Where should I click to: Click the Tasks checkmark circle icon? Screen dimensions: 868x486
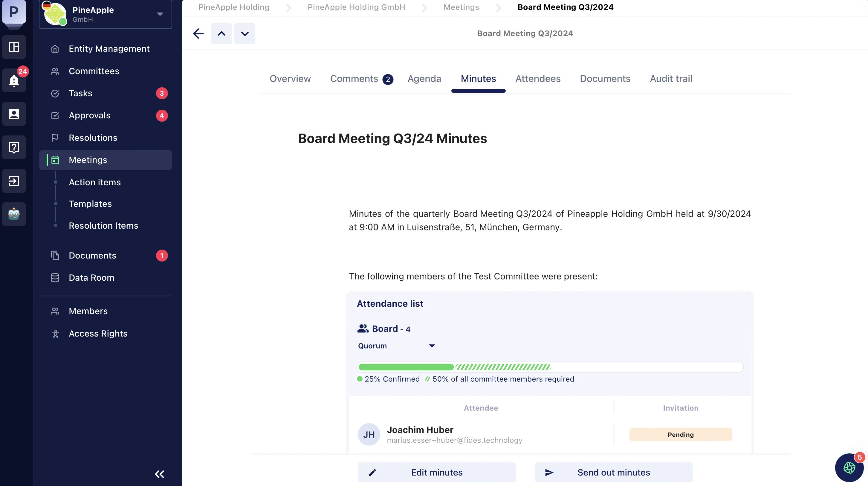pyautogui.click(x=55, y=93)
